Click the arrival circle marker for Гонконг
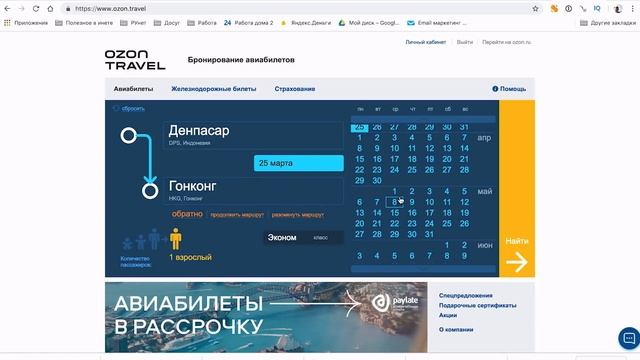 click(150, 191)
